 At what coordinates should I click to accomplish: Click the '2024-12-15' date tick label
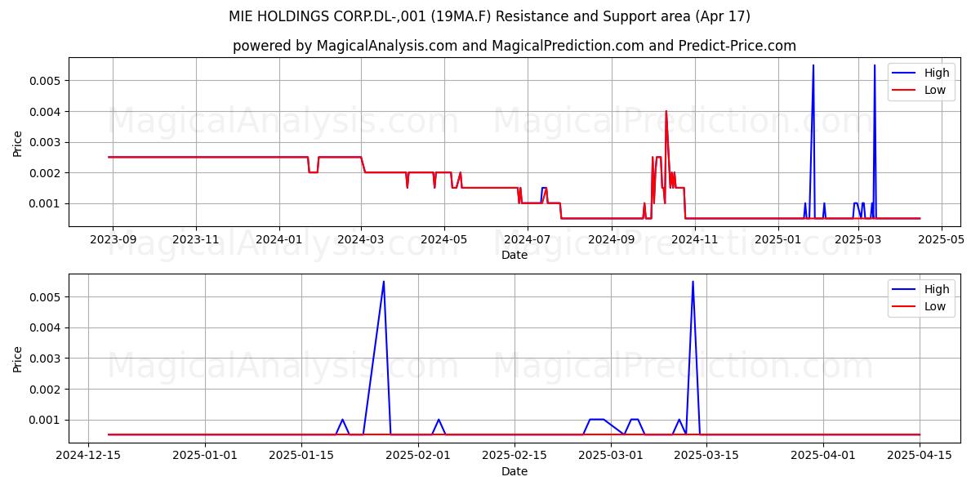[89, 457]
